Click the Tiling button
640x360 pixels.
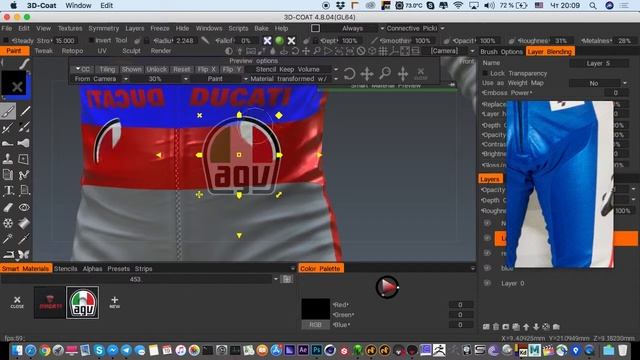coord(107,69)
